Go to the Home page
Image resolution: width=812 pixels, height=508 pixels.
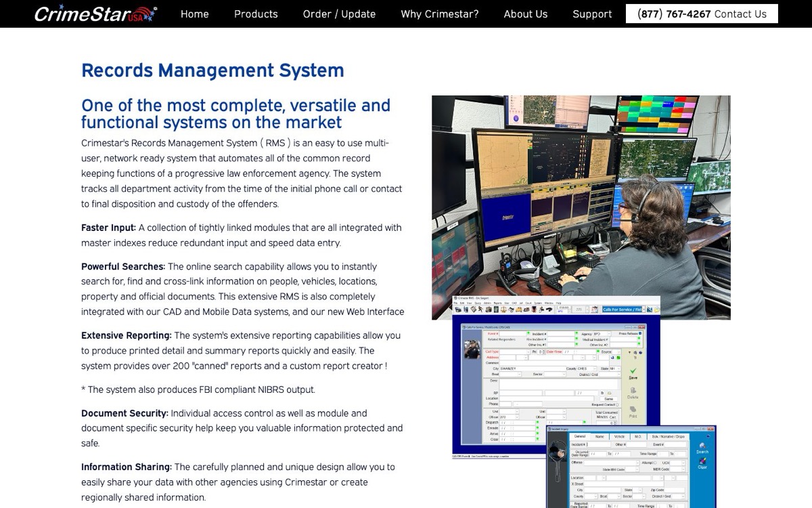[x=194, y=14]
